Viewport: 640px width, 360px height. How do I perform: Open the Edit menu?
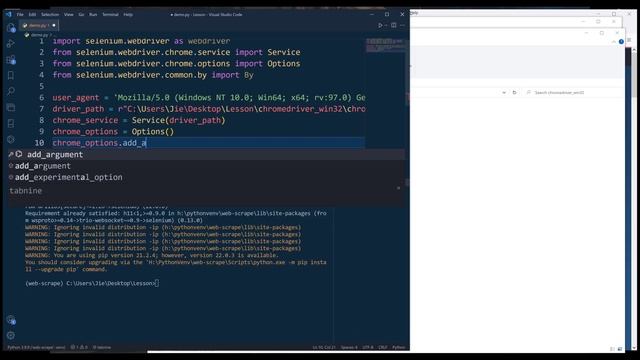click(x=32, y=14)
